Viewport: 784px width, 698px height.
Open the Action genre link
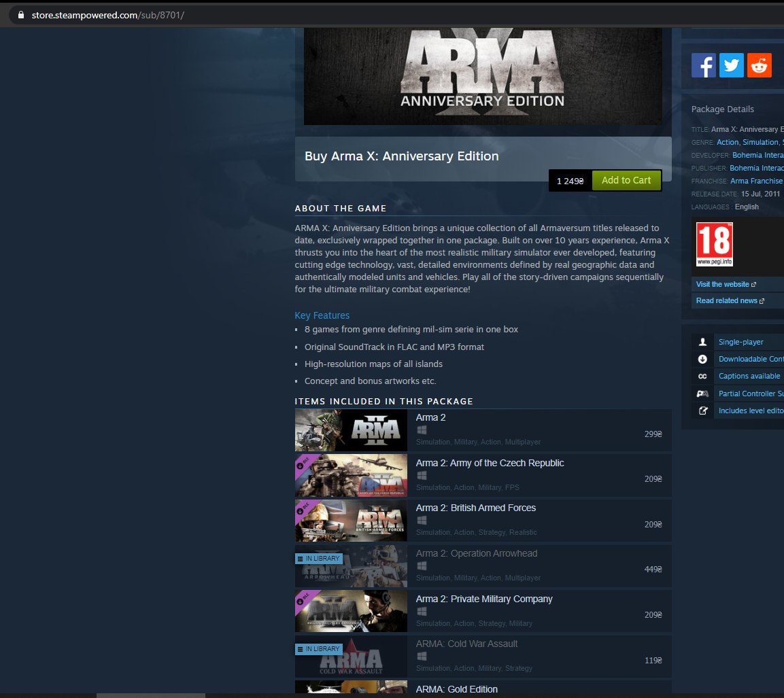(728, 143)
